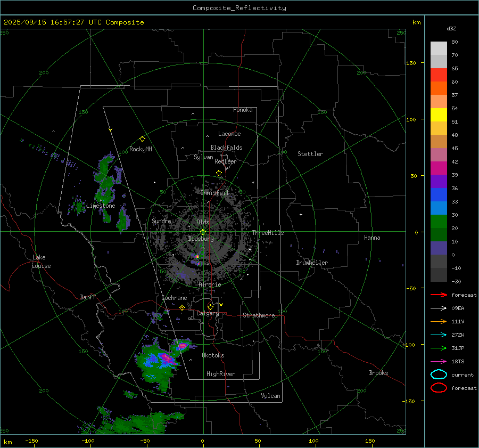This screenshot has height=448, width=479.
Task: Click the white 09EA arrow symbol
Action: pyautogui.click(x=439, y=308)
